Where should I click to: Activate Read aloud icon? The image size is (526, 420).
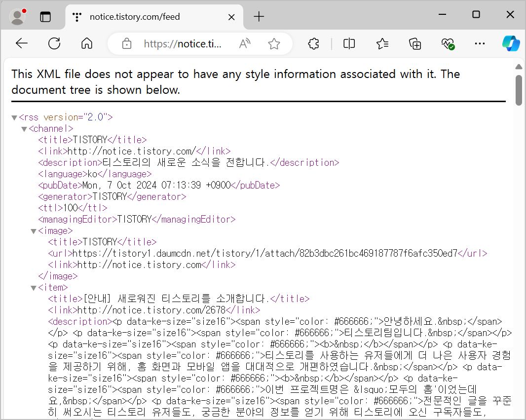tap(245, 43)
